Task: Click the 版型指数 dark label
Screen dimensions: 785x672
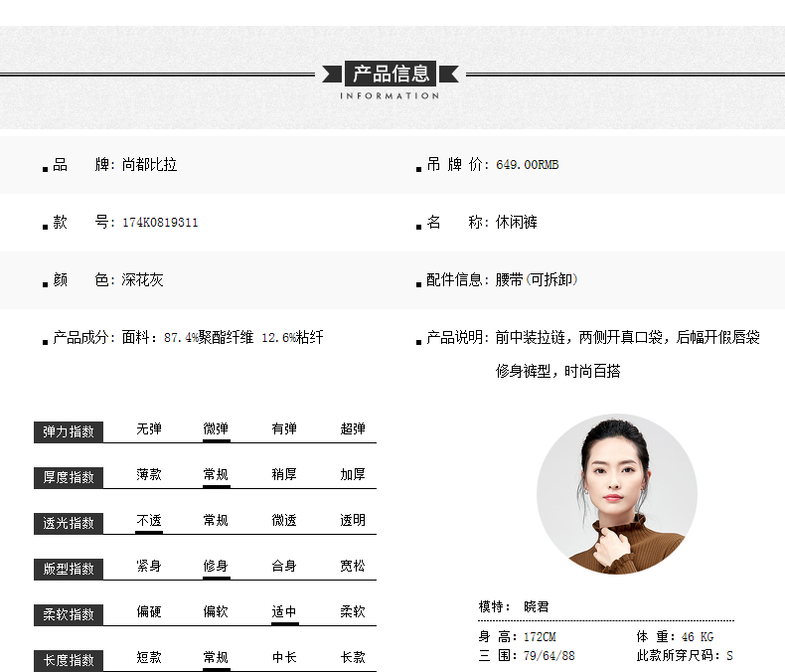Action: pos(69,569)
